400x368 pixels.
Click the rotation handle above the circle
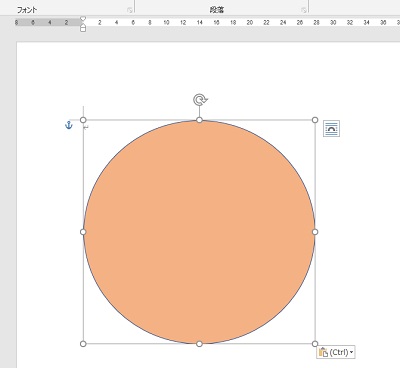click(x=200, y=100)
